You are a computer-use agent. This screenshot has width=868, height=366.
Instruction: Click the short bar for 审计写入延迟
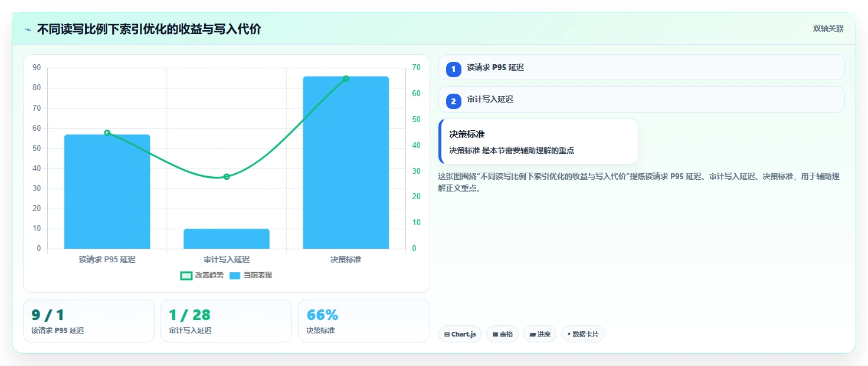[x=227, y=239]
